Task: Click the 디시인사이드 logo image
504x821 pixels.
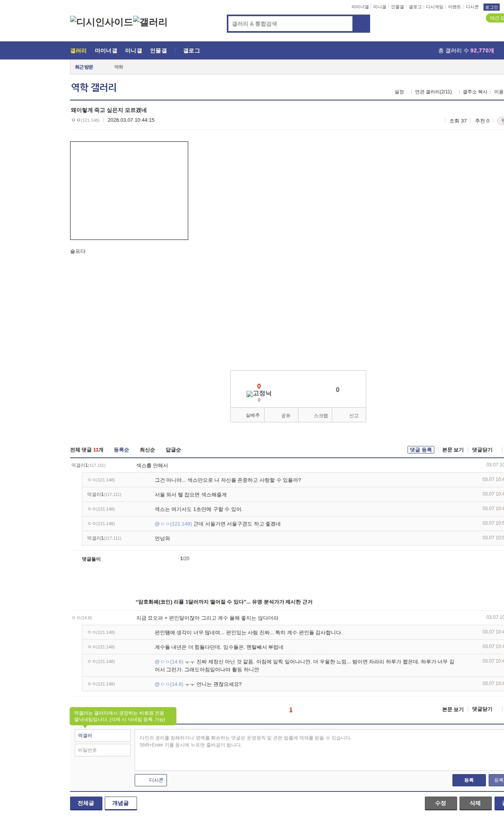Action: point(102,22)
